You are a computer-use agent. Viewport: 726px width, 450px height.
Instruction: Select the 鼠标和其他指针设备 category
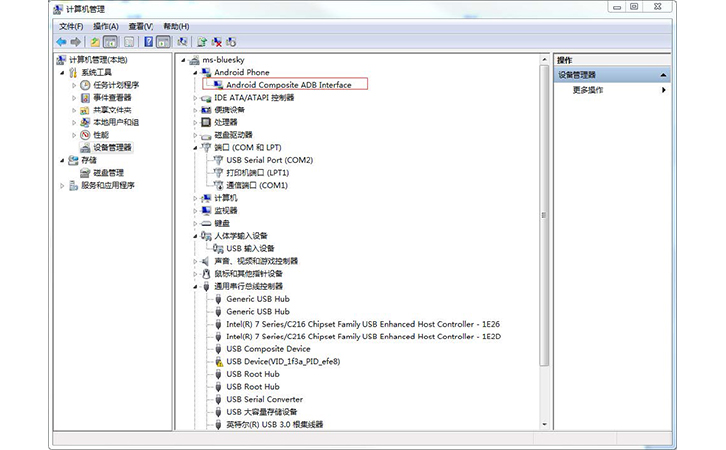pyautogui.click(x=248, y=274)
